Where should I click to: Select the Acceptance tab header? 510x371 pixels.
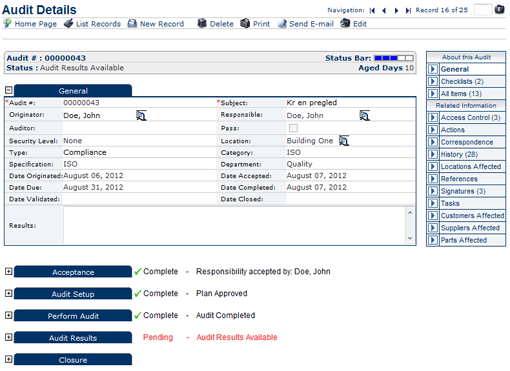(x=73, y=272)
